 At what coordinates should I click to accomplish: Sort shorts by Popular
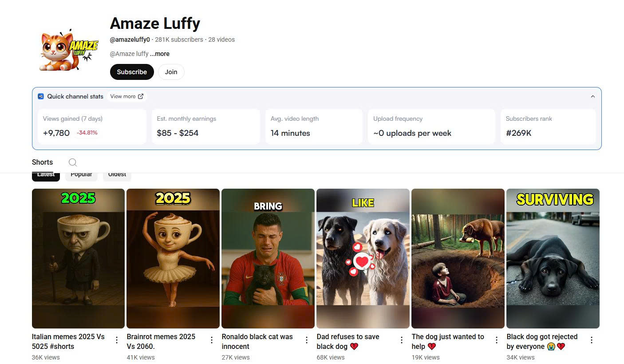click(81, 175)
